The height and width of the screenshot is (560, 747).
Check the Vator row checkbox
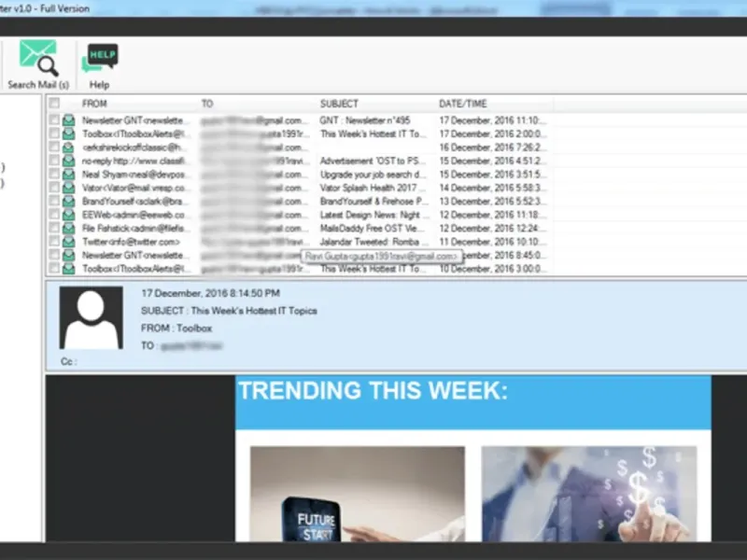54,188
